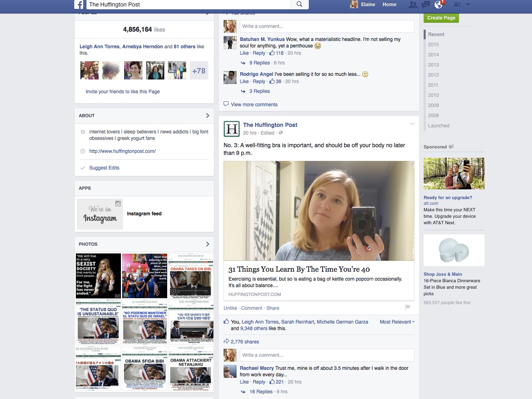Image resolution: width=532 pixels, height=399 pixels.
Task: Click Rachael Macry's avatar
Action: pyautogui.click(x=230, y=371)
